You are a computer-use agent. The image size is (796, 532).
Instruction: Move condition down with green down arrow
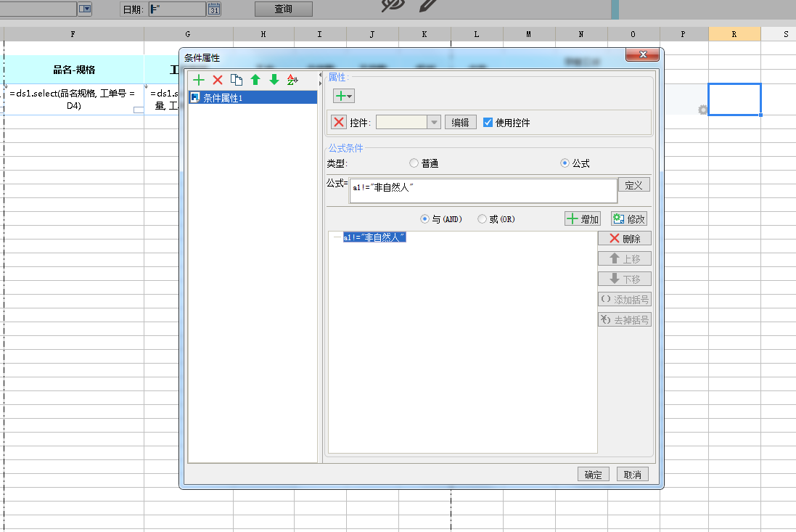274,80
